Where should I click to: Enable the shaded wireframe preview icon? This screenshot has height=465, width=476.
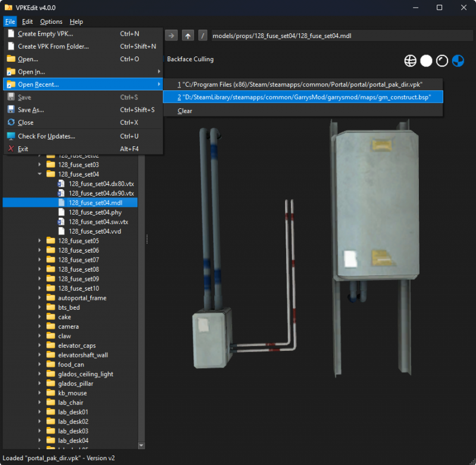click(x=441, y=60)
